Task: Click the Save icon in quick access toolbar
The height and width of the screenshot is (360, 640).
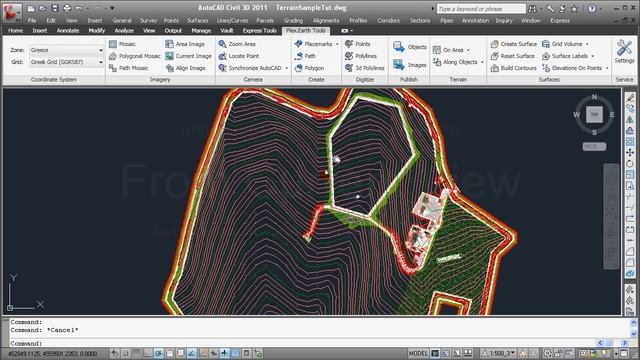Action: coord(55,8)
